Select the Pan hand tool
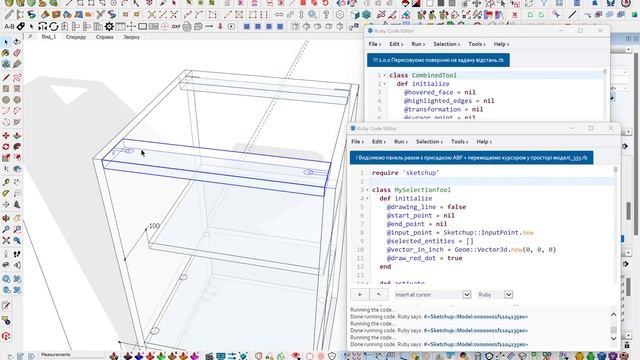 (x=17, y=218)
